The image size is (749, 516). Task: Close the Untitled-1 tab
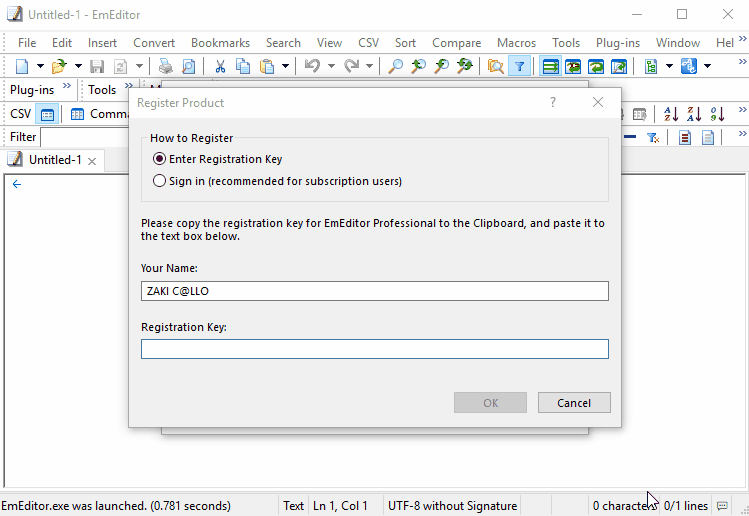[92, 161]
